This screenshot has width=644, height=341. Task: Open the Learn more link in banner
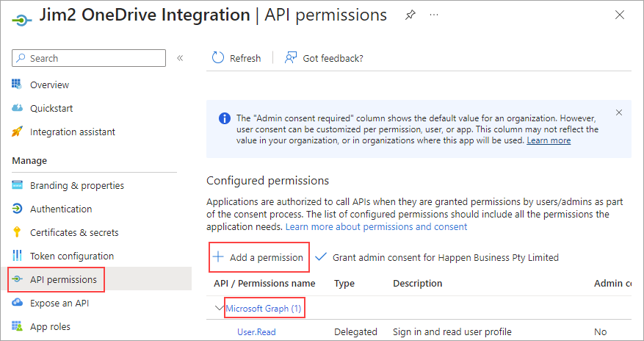pos(549,140)
